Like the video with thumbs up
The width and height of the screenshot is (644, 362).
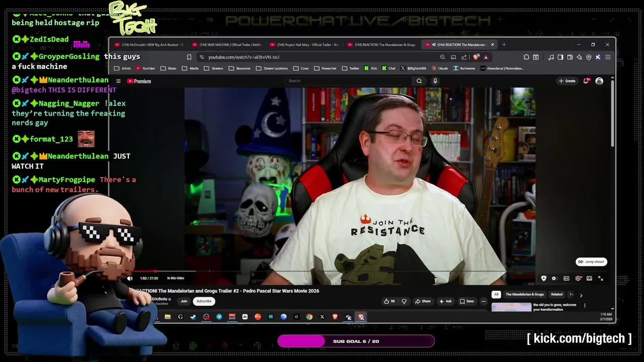pyautogui.click(x=389, y=301)
